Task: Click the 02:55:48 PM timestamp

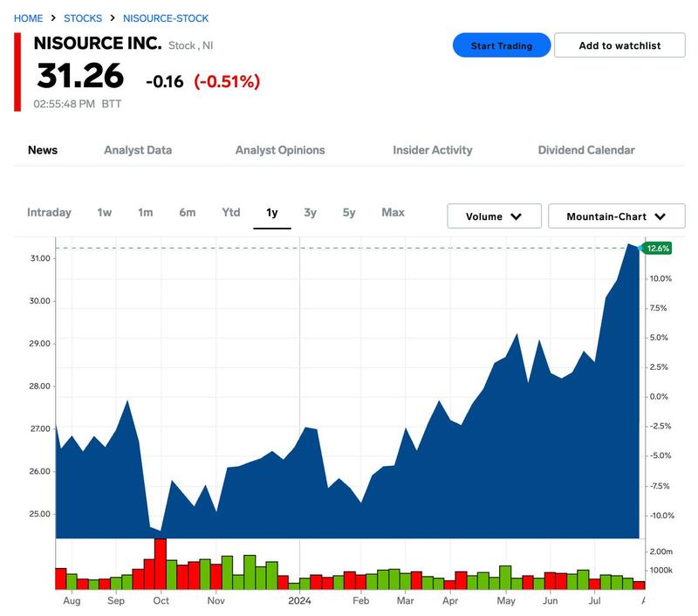Action: click(64, 104)
